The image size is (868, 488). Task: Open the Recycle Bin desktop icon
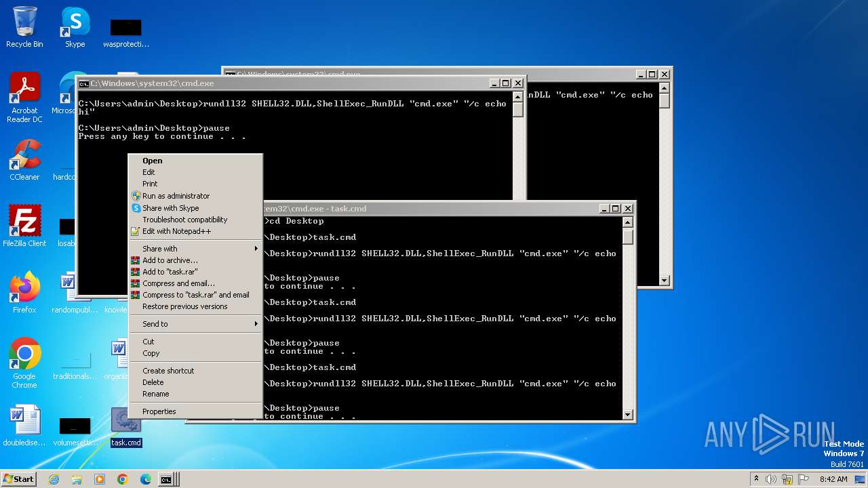tap(24, 28)
